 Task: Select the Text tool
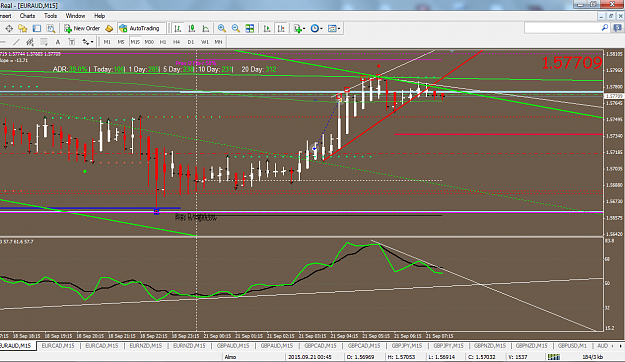58,42
